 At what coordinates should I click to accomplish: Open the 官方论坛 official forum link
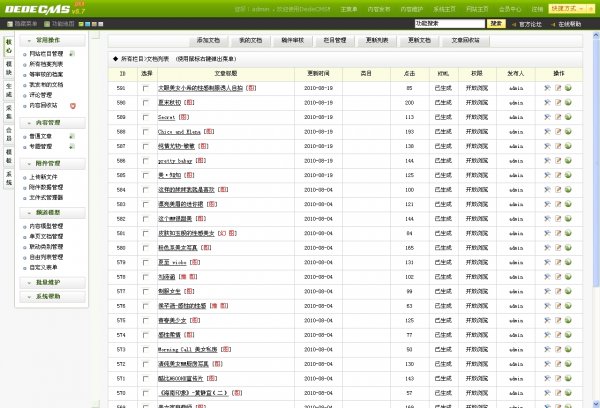tap(530, 24)
